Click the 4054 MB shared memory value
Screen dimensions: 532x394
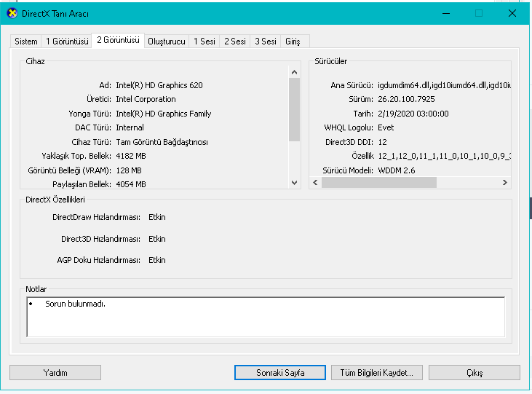coord(131,184)
